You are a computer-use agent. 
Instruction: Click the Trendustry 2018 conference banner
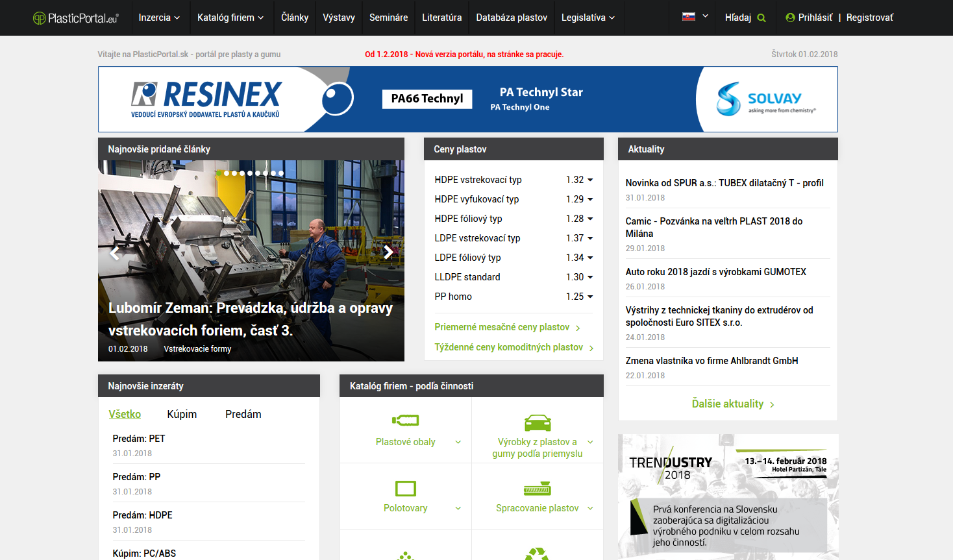click(728, 497)
